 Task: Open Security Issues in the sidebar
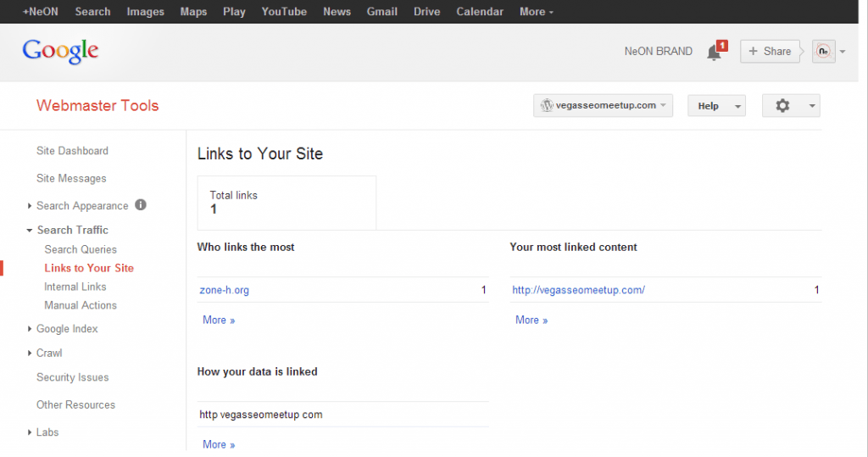[x=73, y=377]
